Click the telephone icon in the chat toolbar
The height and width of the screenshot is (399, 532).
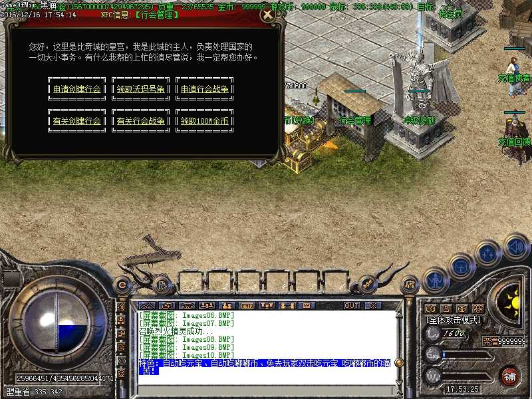pyautogui.click(x=187, y=306)
